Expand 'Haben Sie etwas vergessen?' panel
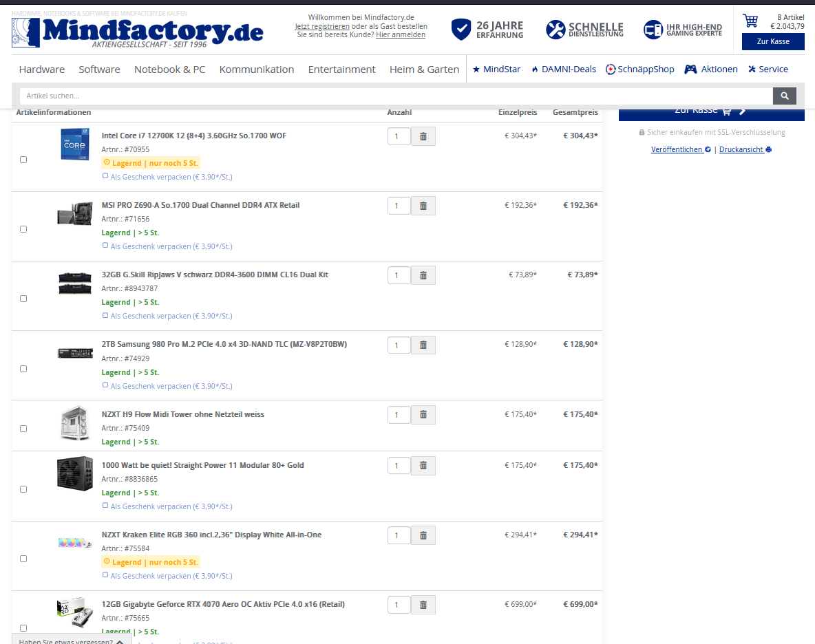The height and width of the screenshot is (644, 815). tap(71, 640)
